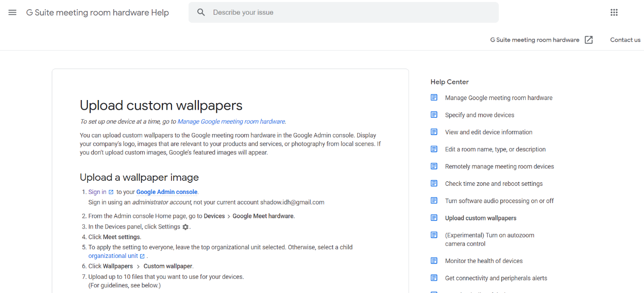
Task: Open G Suite meeting room hardware header link
Action: [534, 40]
